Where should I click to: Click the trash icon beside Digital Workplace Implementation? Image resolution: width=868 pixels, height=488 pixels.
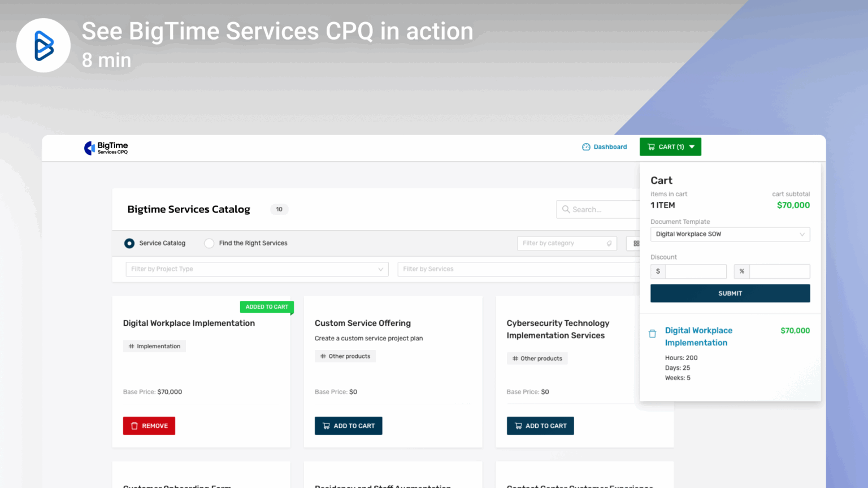coord(653,334)
